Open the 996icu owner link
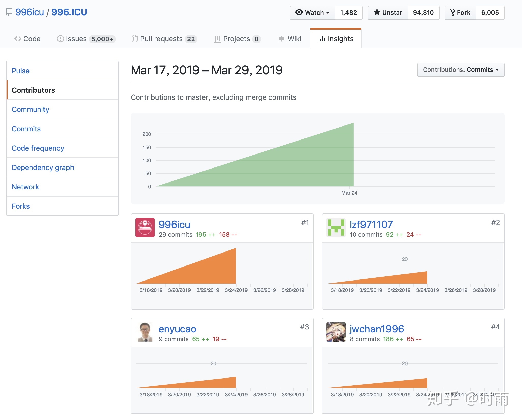This screenshot has height=420, width=522. pyautogui.click(x=30, y=12)
